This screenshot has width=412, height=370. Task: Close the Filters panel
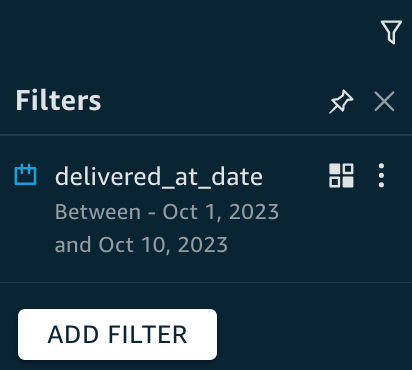click(384, 101)
